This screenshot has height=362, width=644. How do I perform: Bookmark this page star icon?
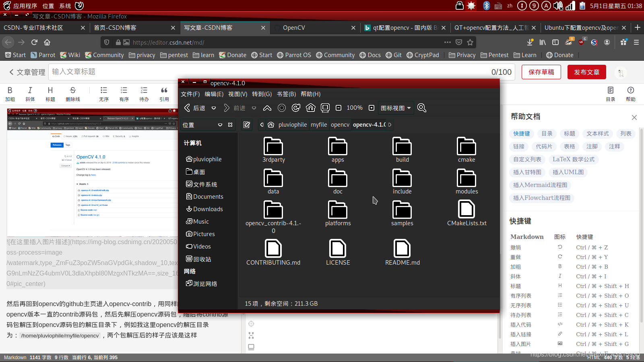470,42
